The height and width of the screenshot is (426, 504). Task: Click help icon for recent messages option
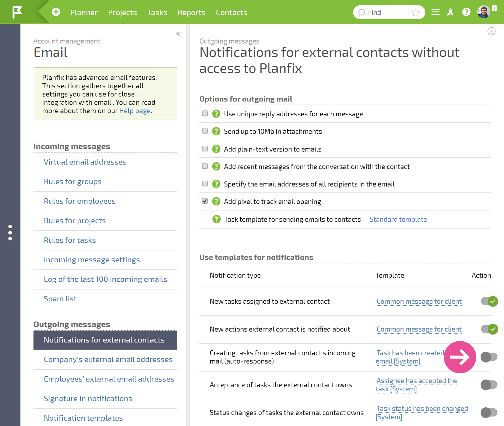216,166
